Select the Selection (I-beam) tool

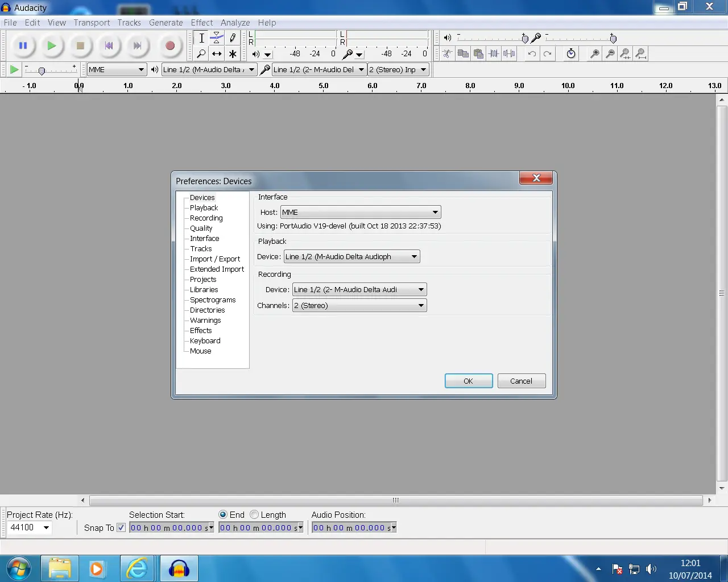tap(201, 38)
